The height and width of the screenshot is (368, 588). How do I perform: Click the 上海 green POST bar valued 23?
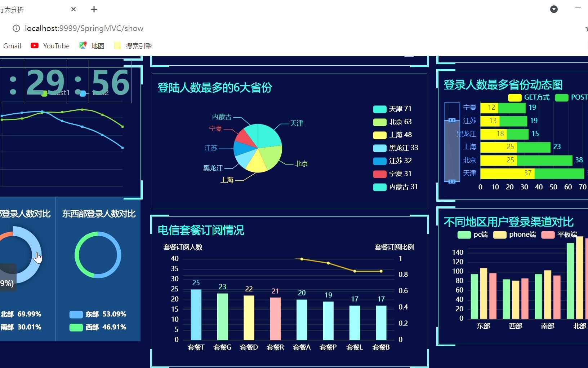click(x=534, y=147)
